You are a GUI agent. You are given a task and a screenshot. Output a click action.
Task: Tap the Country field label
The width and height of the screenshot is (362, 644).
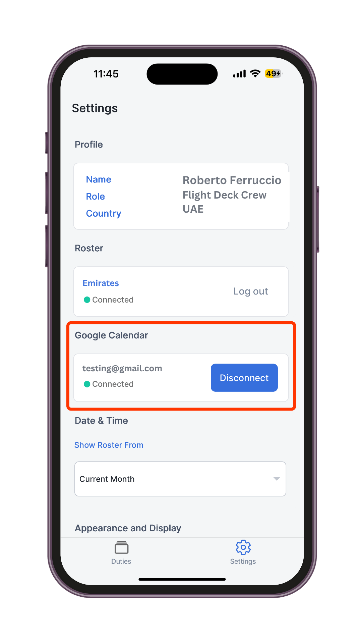click(x=104, y=214)
